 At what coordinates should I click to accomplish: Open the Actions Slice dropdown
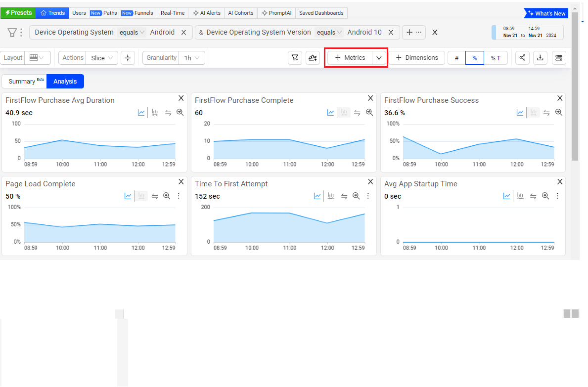point(102,58)
